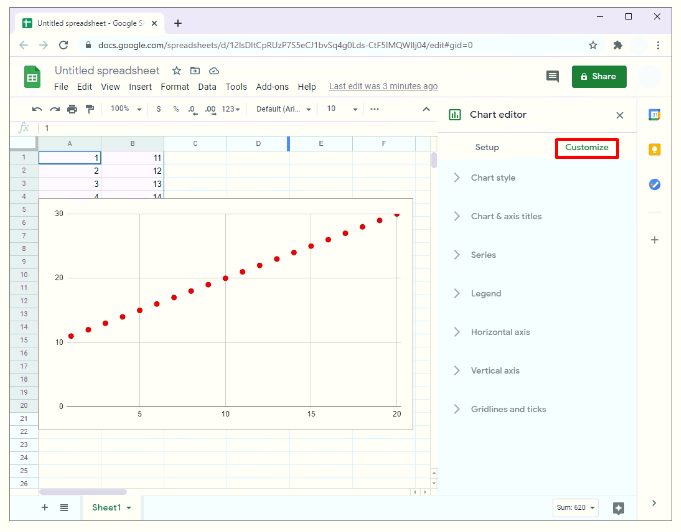Open the Sheets home logo
The height and width of the screenshot is (532, 681).
(x=32, y=77)
